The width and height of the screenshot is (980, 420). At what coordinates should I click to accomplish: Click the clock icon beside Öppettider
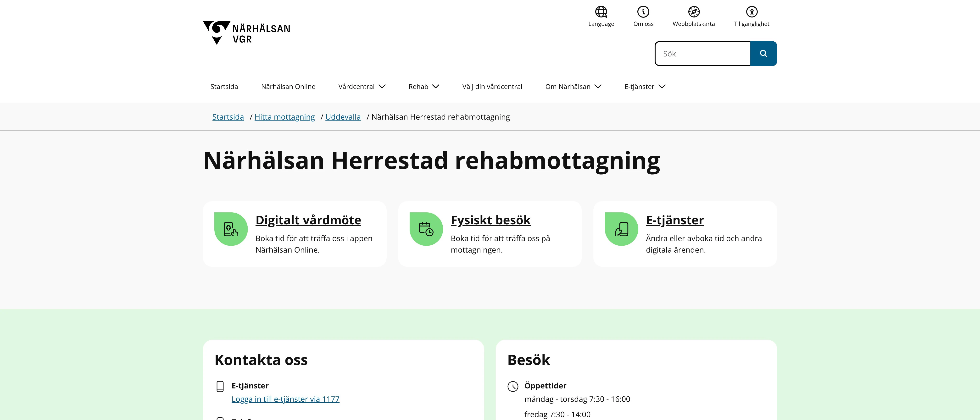pyautogui.click(x=513, y=387)
